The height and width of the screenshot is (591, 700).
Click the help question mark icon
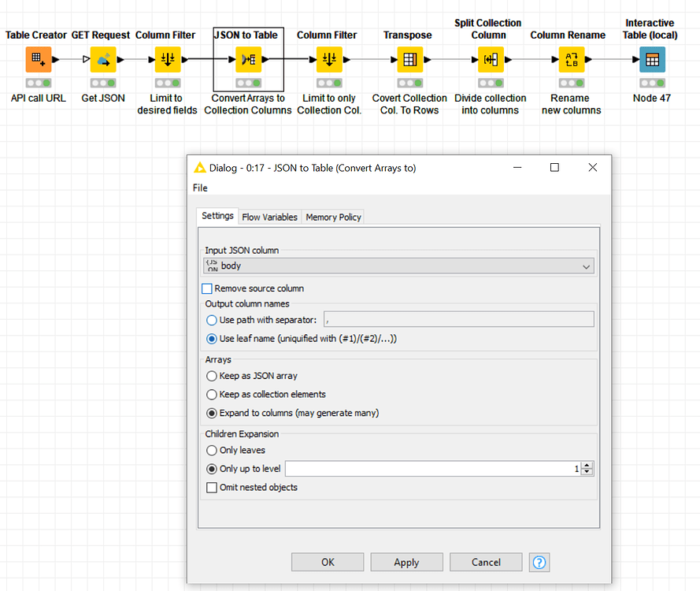pos(539,562)
